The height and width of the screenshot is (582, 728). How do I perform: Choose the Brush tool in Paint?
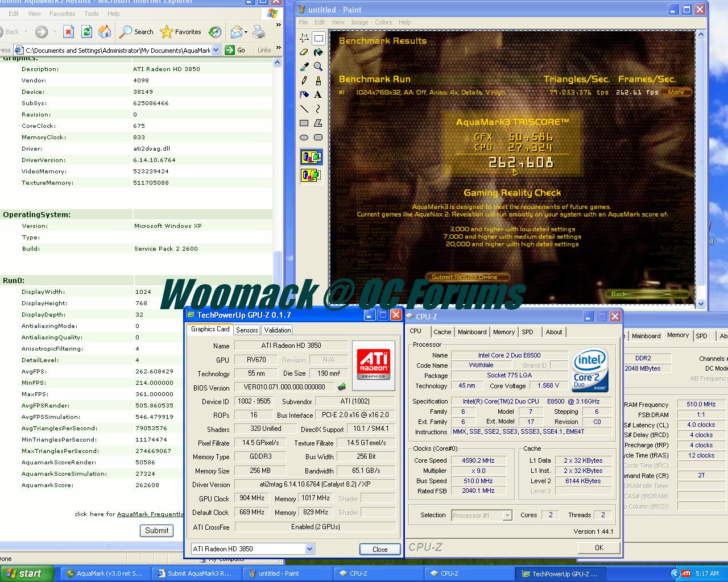pos(318,81)
